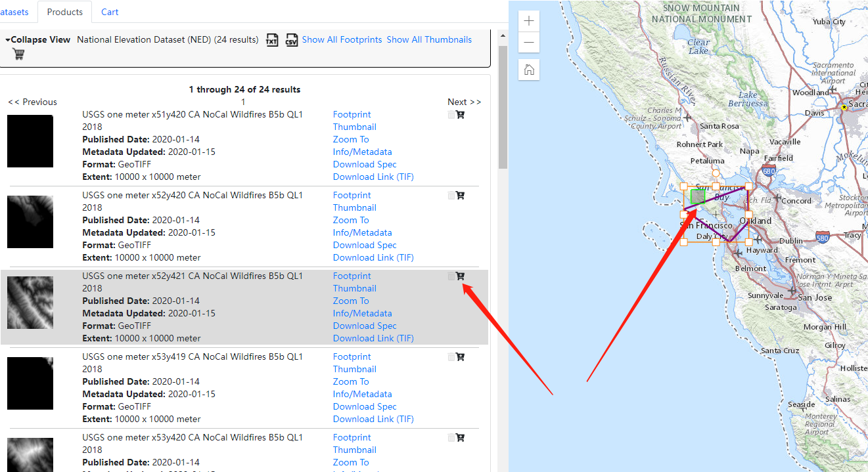Go to previous results page

32,102
